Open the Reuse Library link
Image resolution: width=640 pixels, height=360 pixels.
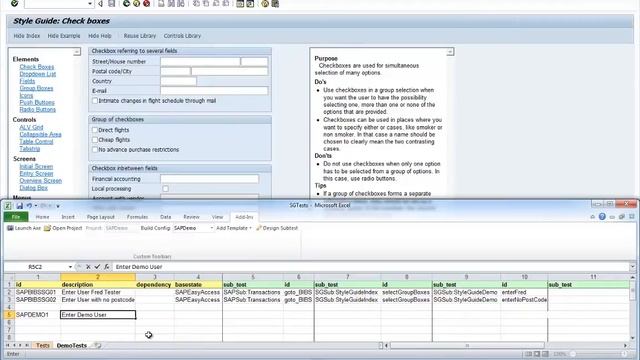click(140, 36)
